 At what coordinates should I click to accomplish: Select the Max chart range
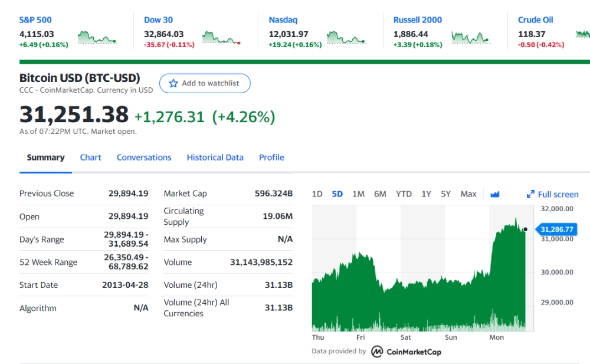tap(468, 194)
